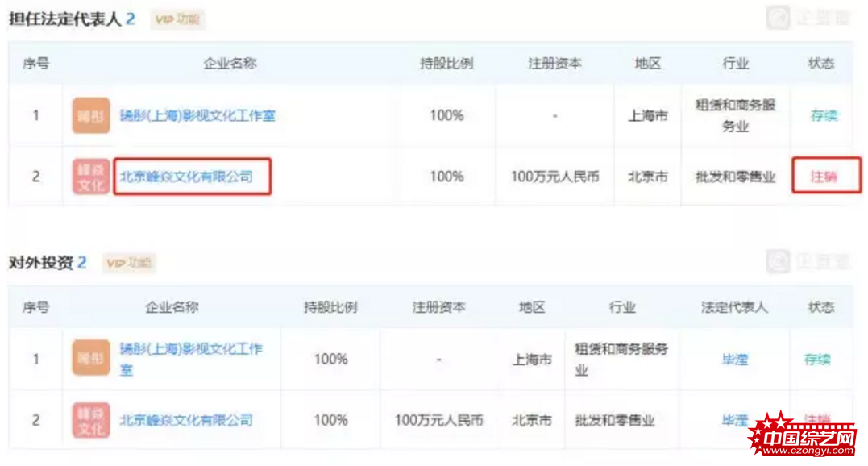Click 注册资本 header in 对外投资 table
The image size is (868, 466).
pyautogui.click(x=439, y=307)
